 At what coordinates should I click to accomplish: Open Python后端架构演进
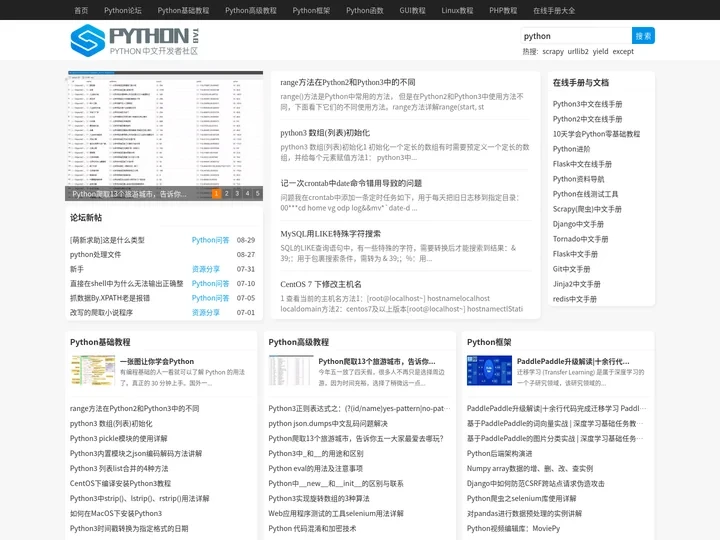click(x=499, y=454)
